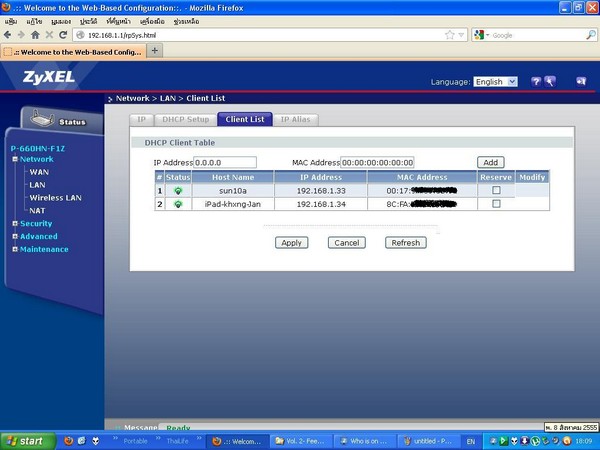Click the ZyXEL help question mark icon

537,81
